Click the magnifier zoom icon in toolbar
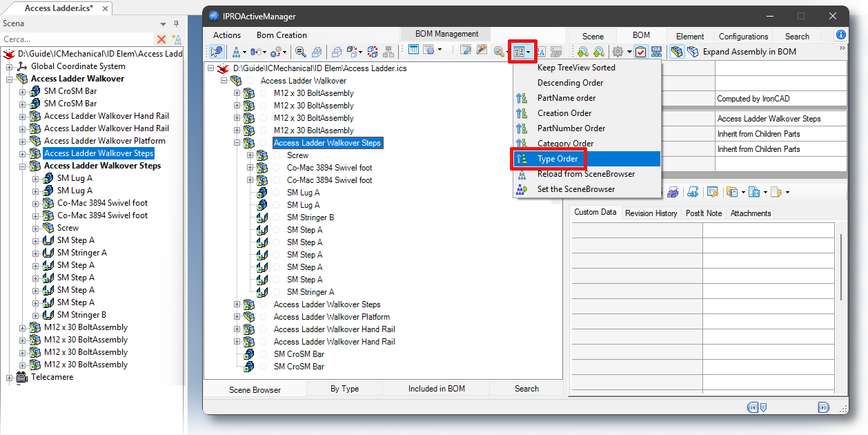 299,51
